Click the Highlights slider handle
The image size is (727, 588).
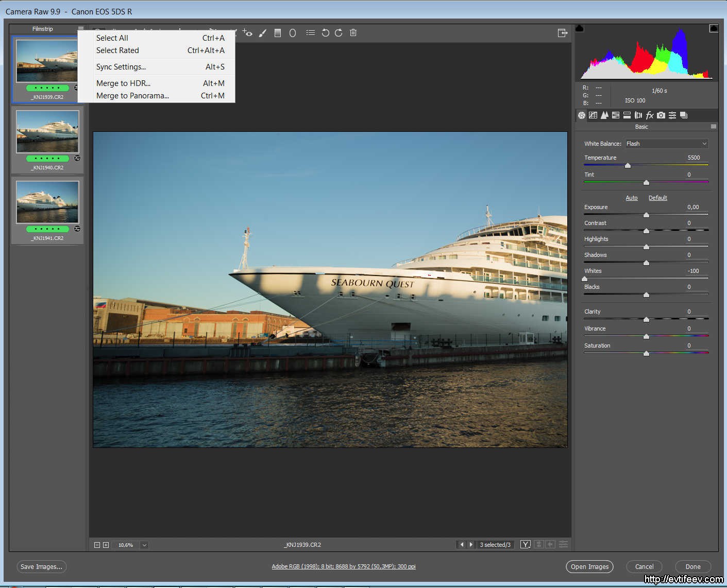coord(646,247)
